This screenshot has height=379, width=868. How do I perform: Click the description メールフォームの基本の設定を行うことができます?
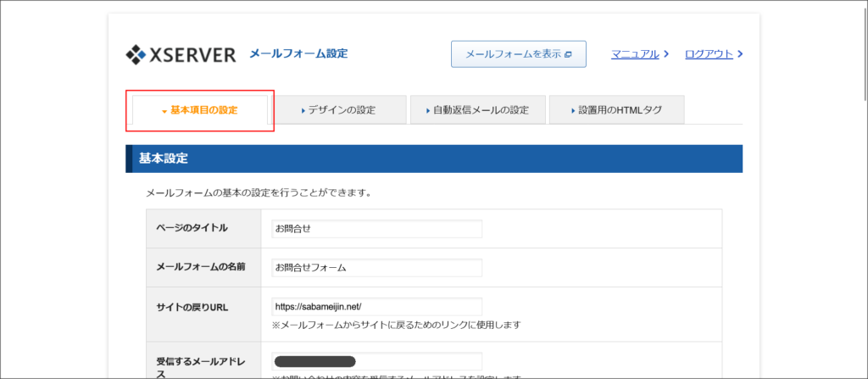[258, 194]
